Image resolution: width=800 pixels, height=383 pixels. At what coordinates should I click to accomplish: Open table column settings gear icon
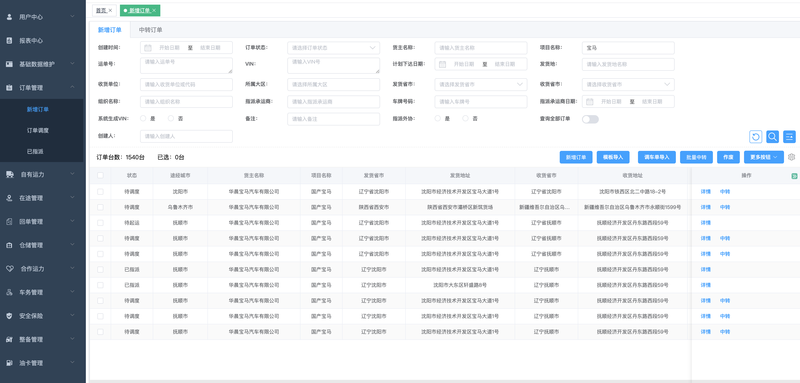point(791,157)
